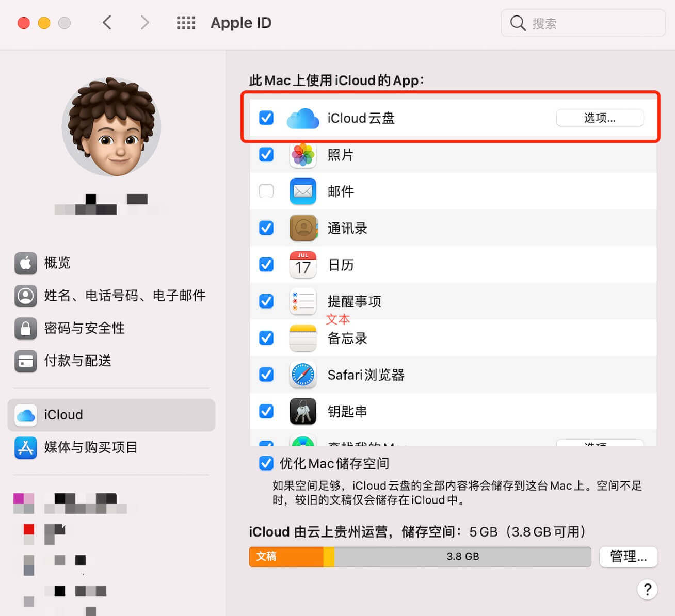
Task: Click the iCloud 云盘 cloud icon
Action: pyautogui.click(x=303, y=118)
